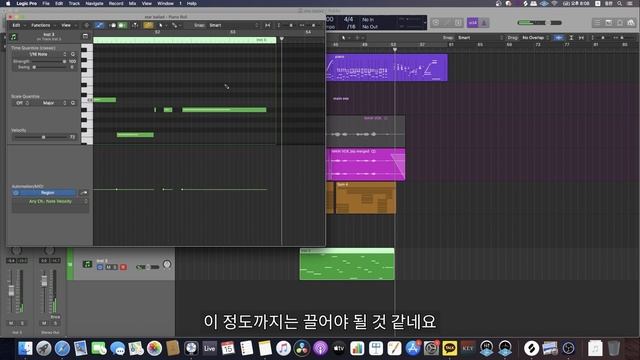Viewport: 640px width, 360px height.
Task: Toggle blue input monitoring button on Inst 3 track
Action: pos(100,267)
